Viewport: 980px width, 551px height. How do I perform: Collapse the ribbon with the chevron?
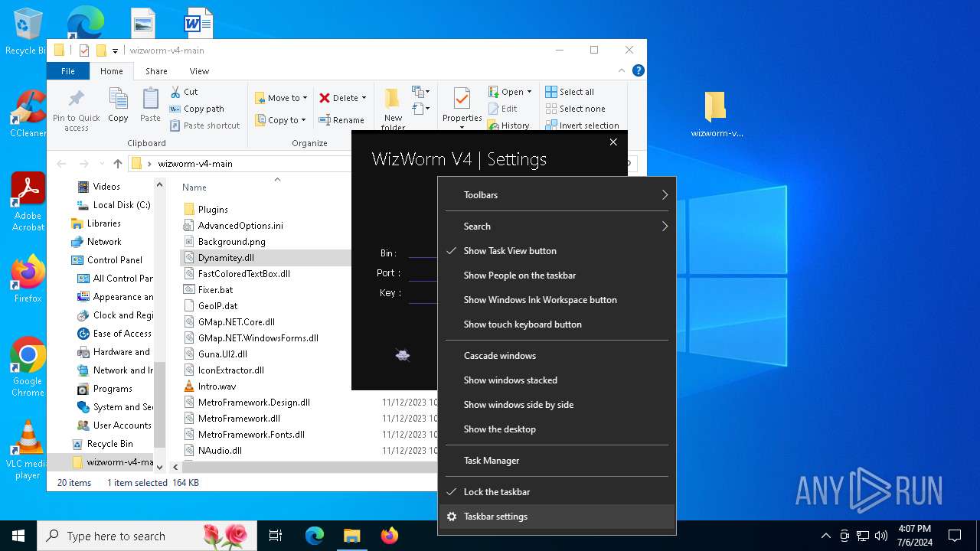point(620,70)
